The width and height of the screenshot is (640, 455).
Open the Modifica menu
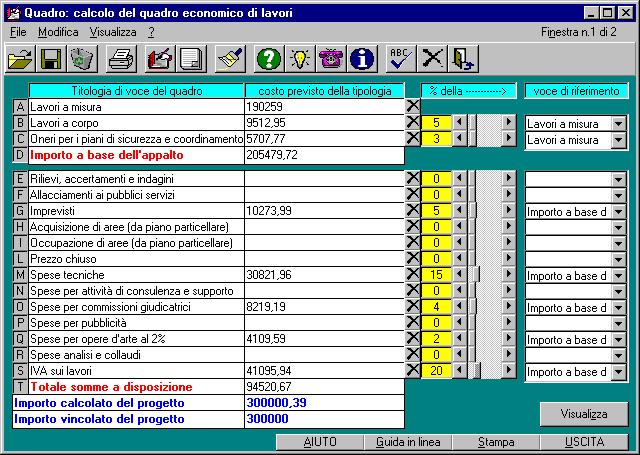click(58, 32)
